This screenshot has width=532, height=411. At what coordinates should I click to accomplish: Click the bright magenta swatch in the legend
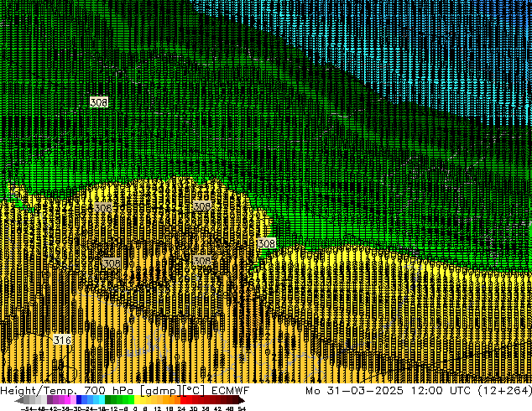67,399
